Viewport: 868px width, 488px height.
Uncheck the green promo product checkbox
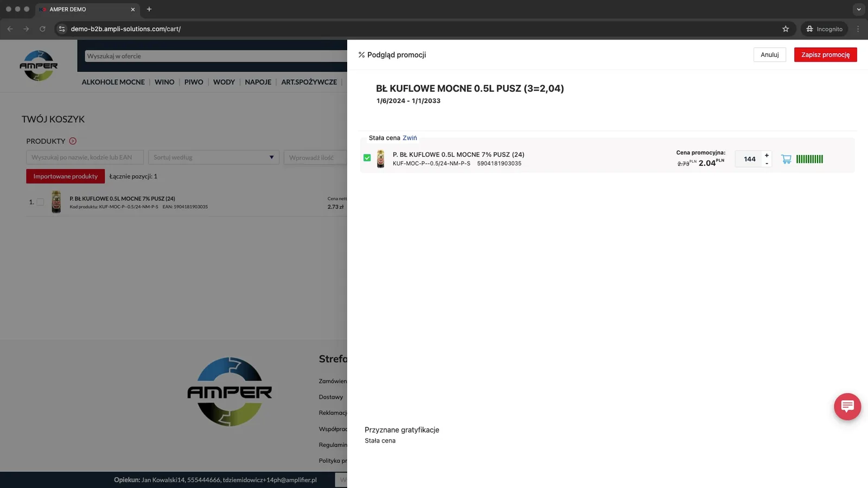click(x=367, y=158)
